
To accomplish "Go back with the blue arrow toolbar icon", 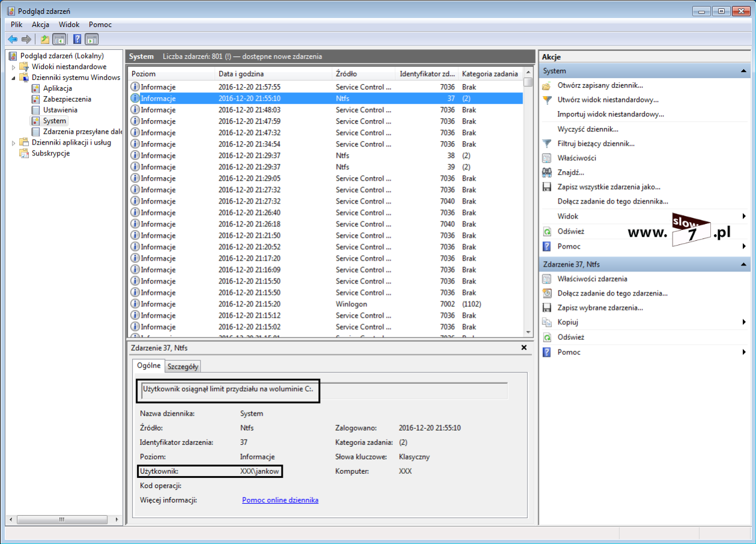I will tap(12, 40).
